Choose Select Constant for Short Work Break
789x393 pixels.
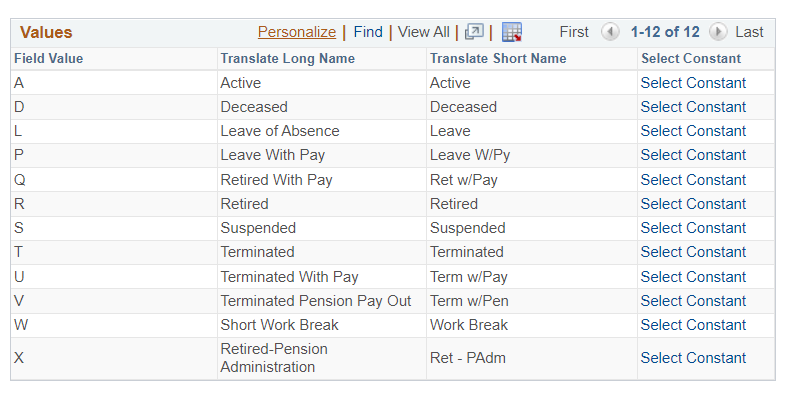click(693, 326)
